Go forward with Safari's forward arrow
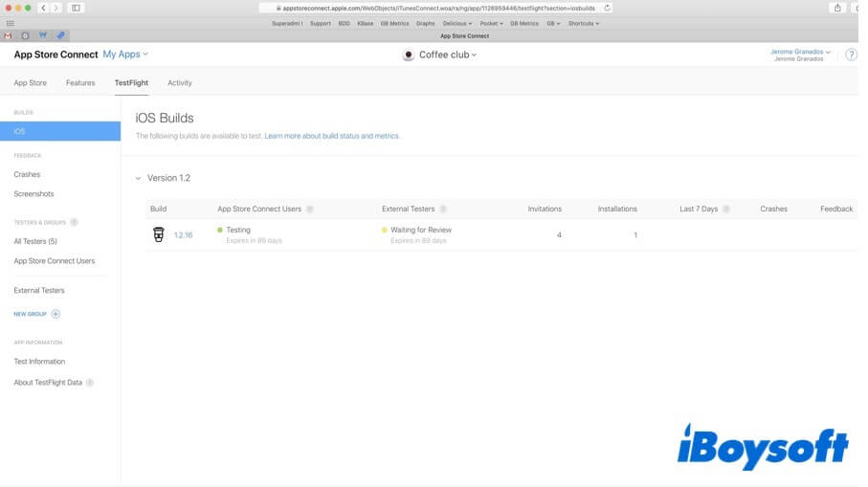Screen dimensions: 868x487 [x=56, y=8]
